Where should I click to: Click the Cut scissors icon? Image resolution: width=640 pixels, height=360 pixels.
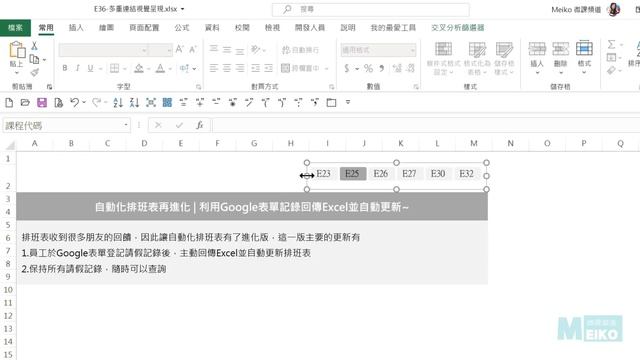[x=34, y=46]
